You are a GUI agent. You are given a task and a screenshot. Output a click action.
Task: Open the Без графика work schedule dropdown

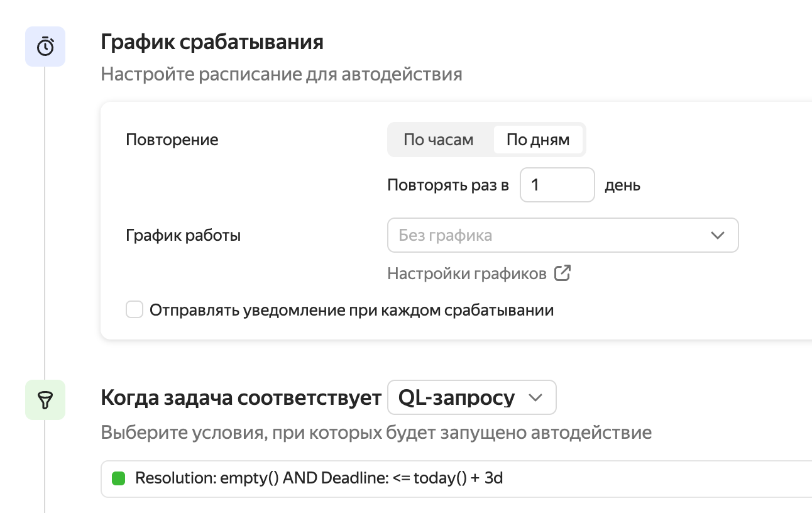[x=553, y=236]
